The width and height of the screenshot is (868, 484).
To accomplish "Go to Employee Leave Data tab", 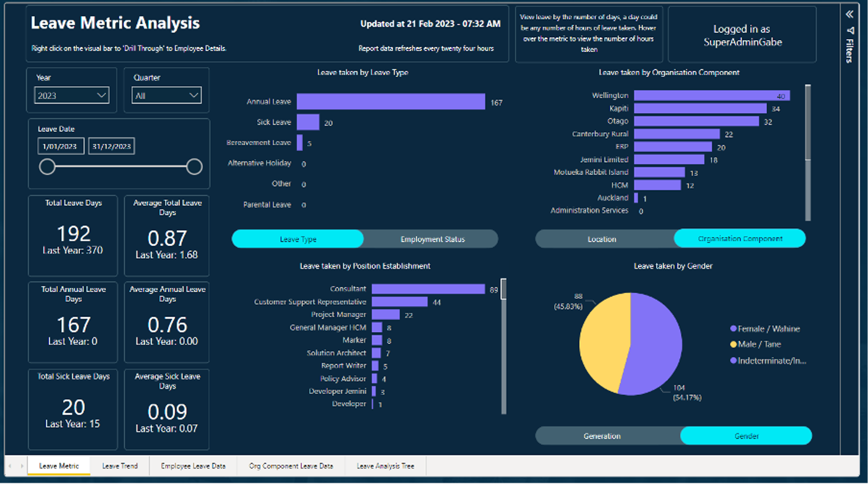I will 193,466.
